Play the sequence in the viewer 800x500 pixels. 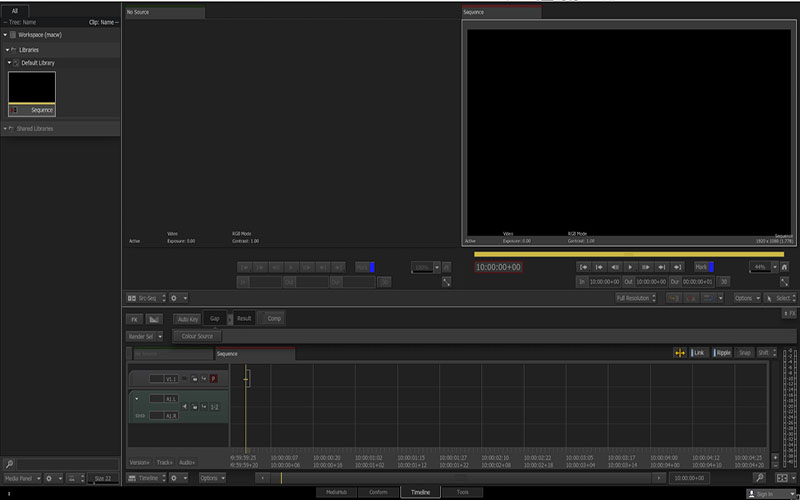click(630, 267)
